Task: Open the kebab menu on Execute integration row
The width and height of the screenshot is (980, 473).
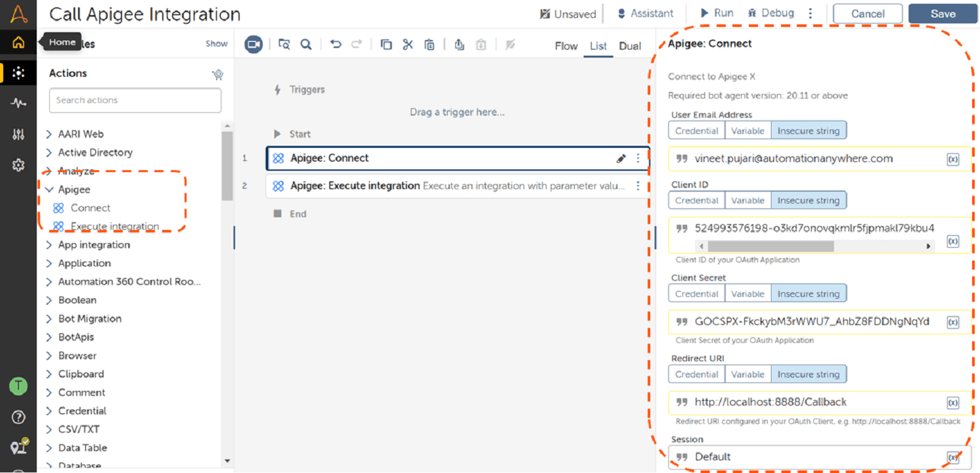Action: click(638, 186)
